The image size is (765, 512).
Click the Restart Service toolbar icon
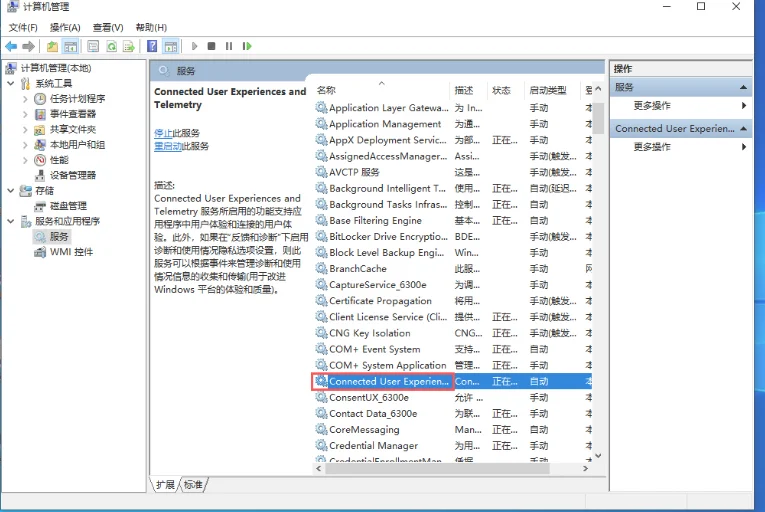pos(247,46)
